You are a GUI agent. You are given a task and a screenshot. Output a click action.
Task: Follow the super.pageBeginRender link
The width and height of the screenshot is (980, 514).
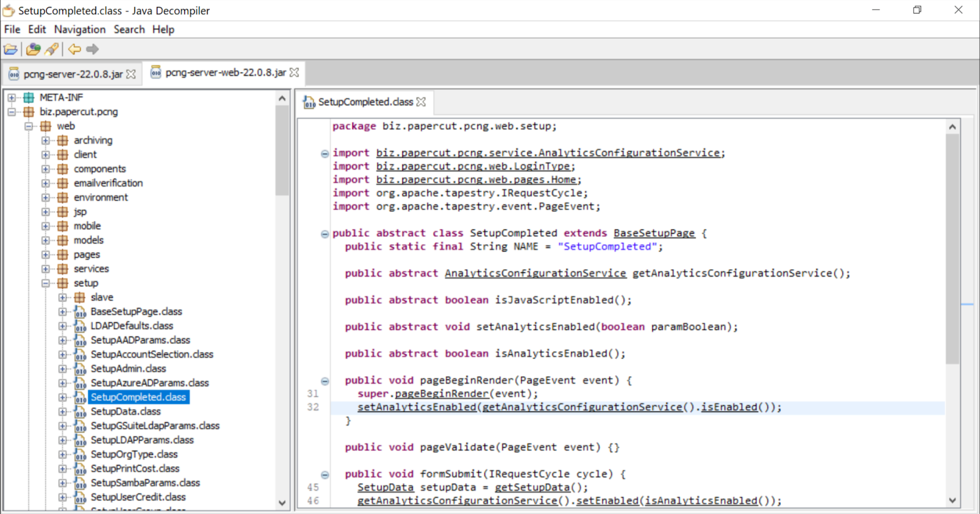pos(442,393)
